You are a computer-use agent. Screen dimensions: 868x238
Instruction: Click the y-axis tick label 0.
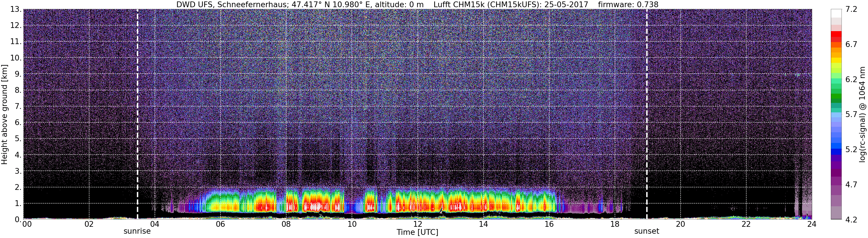click(18, 220)
